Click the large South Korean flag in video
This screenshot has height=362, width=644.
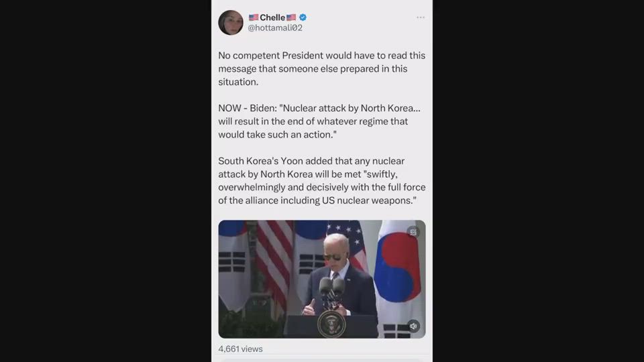coord(397,275)
